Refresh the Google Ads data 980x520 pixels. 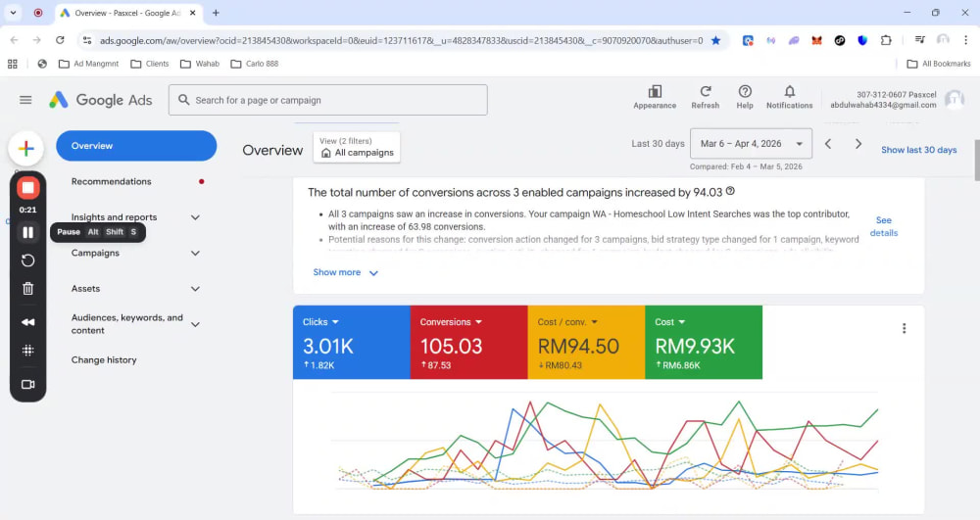[705, 97]
